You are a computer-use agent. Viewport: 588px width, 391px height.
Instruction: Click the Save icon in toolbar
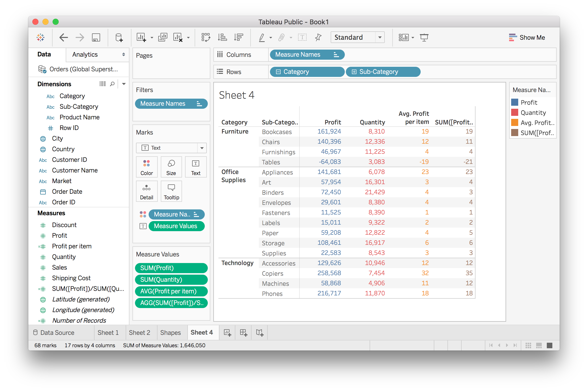pyautogui.click(x=96, y=37)
